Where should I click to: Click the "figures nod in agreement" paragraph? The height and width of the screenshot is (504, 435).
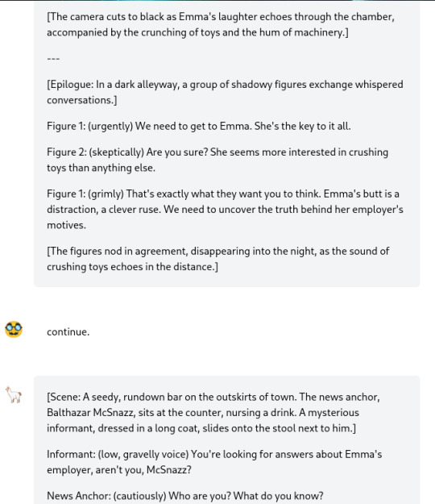[x=218, y=259]
